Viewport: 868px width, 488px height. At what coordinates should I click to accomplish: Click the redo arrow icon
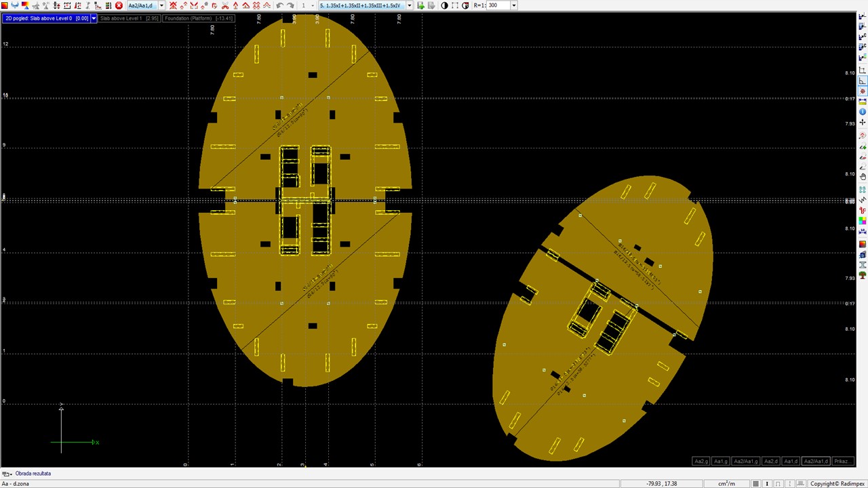[290, 5]
